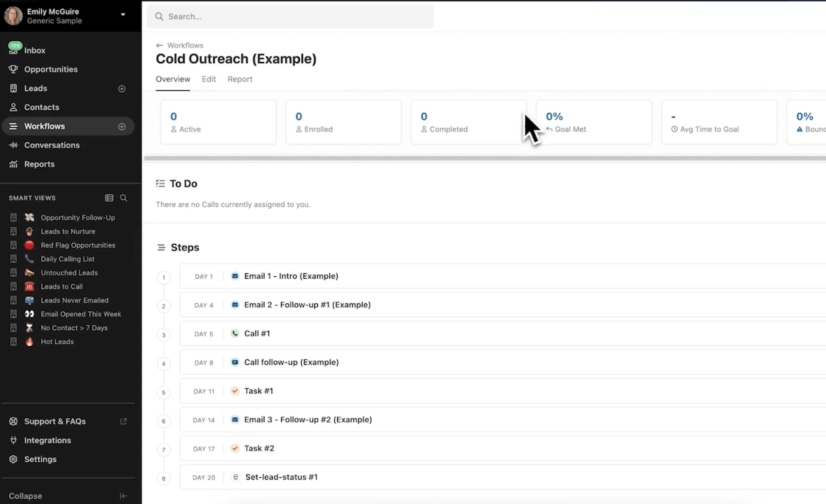Click the checkmark icon on Task #2
The image size is (826, 504).
pyautogui.click(x=235, y=448)
